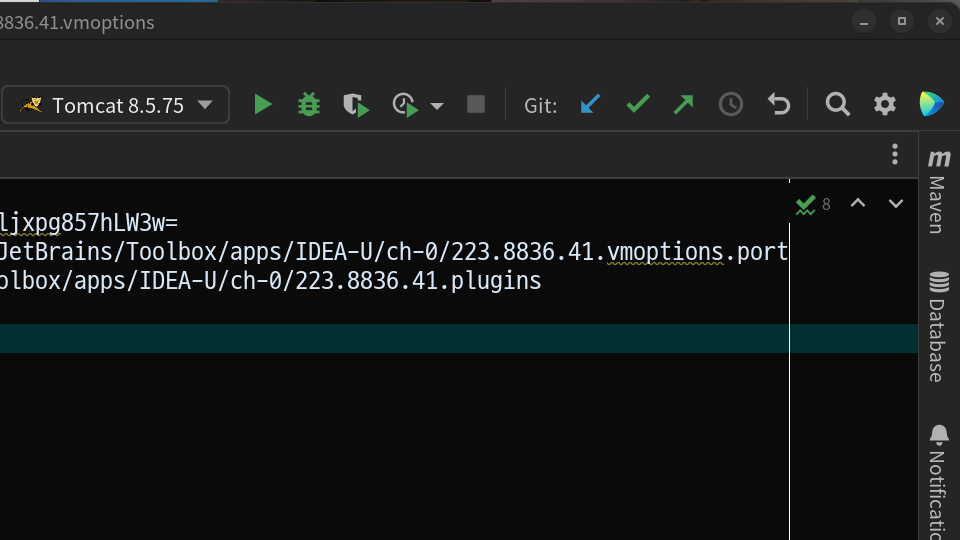Open the Database tool window
Image resolution: width=960 pixels, height=540 pixels.
pos(939,327)
